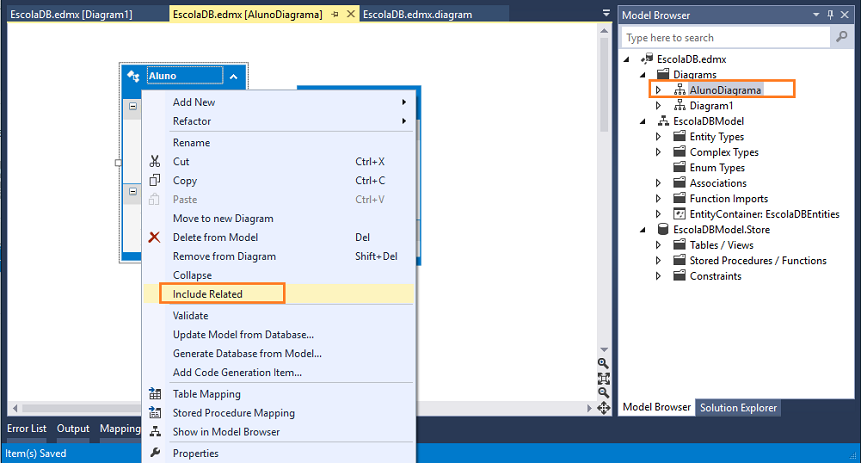Click the Properties wrench icon
The height and width of the screenshot is (463, 861).
point(155,453)
